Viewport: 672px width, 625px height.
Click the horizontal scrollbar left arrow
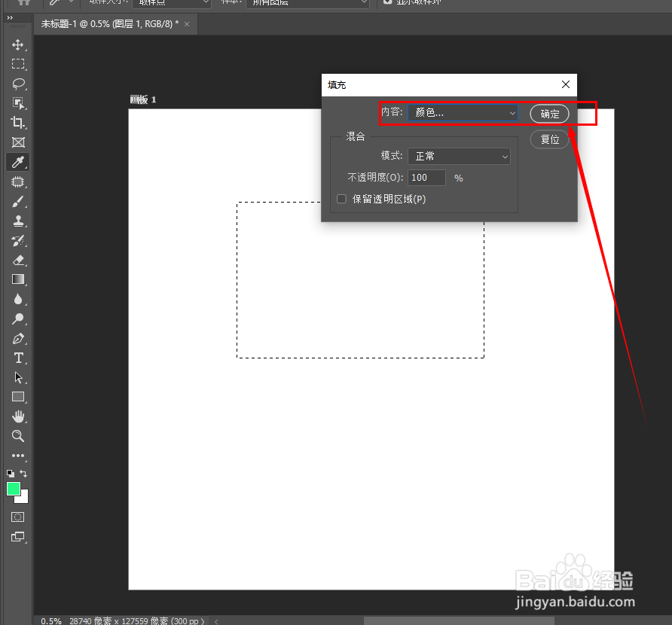[216, 621]
